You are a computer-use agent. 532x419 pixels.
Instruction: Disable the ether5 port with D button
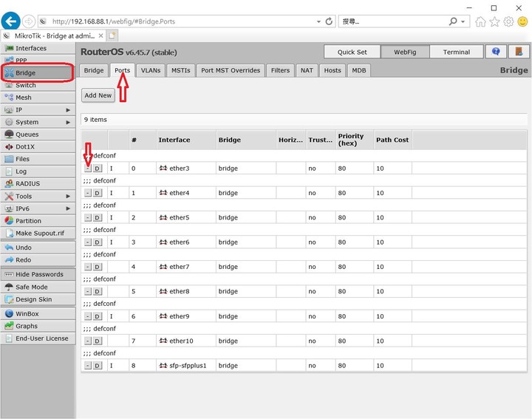98,218
